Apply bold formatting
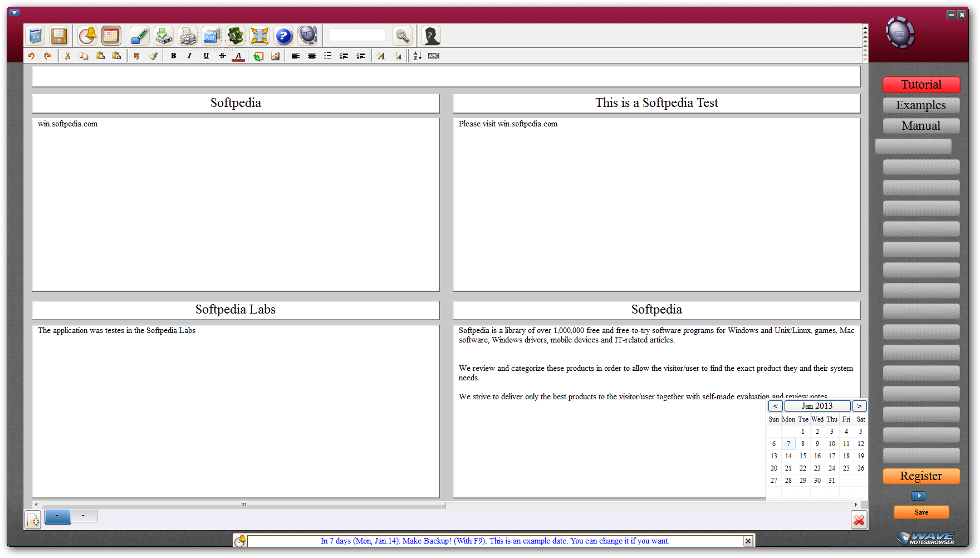Viewport: 980px width, 558px height. click(x=174, y=56)
